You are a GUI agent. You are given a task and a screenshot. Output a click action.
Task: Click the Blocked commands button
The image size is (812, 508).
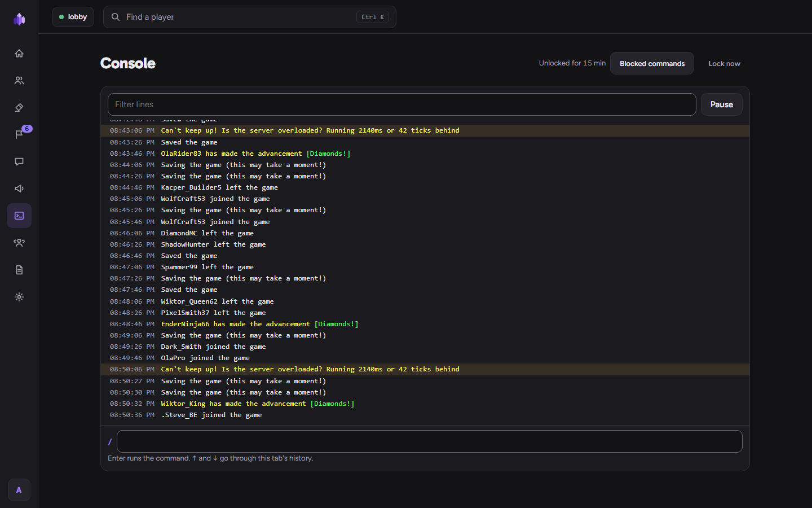pos(652,63)
